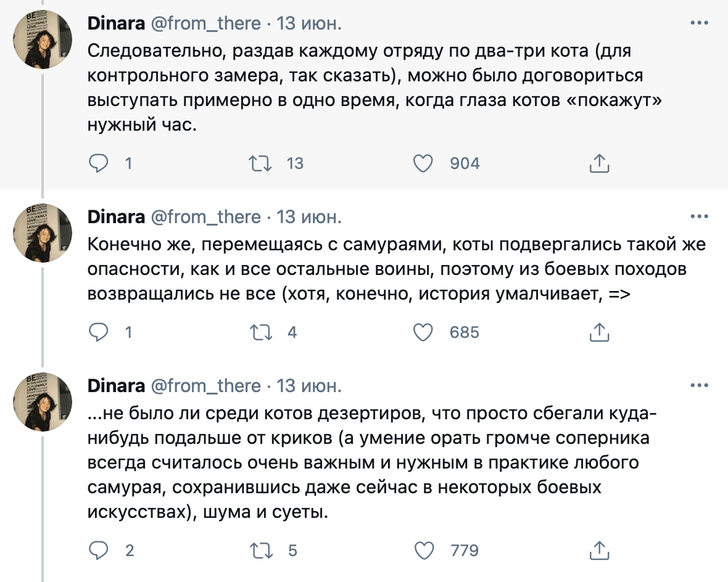This screenshot has width=728, height=582.
Task: Share the third tweet about deserter cats
Action: [599, 551]
